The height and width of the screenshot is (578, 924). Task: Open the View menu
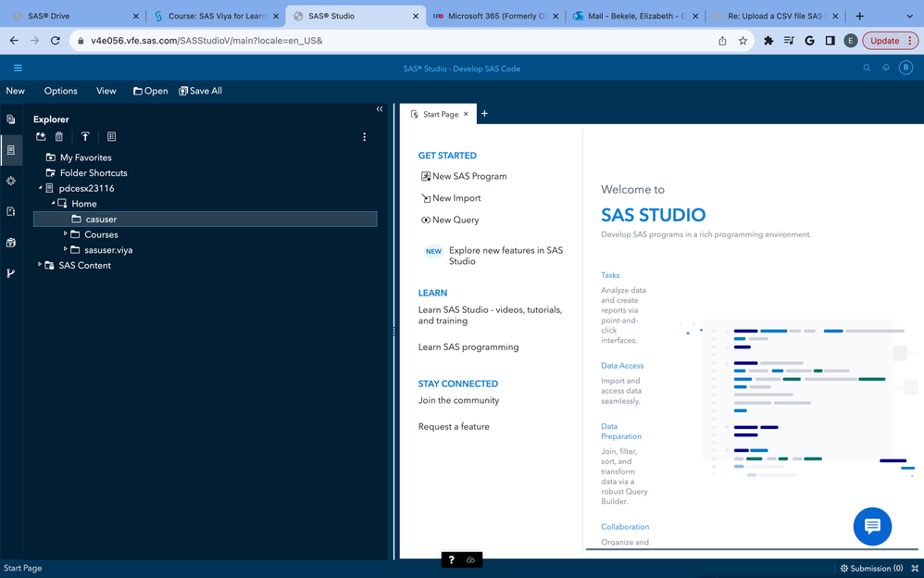[106, 91]
